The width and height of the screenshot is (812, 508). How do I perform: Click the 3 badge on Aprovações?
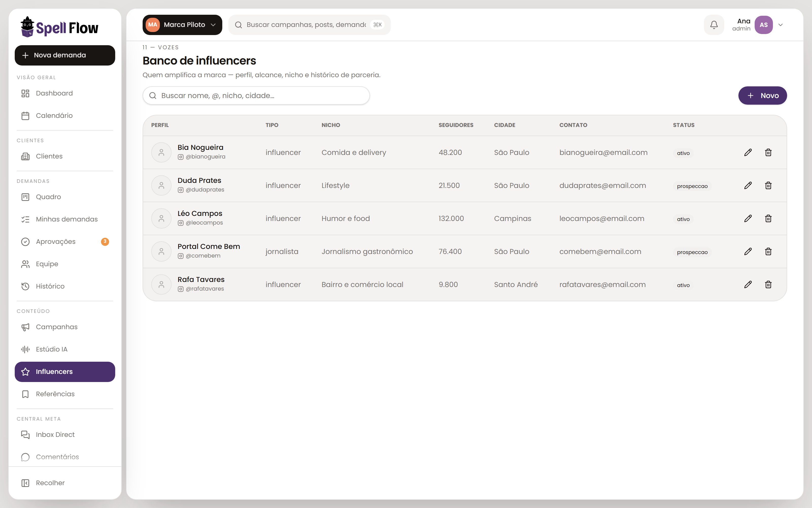105,242
